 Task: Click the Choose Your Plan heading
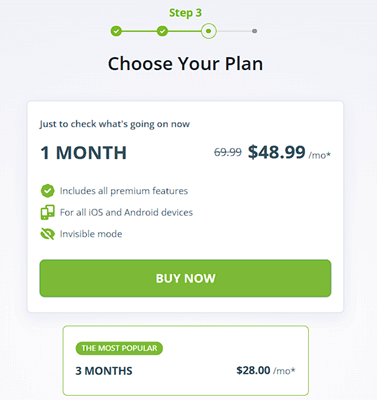[185, 63]
